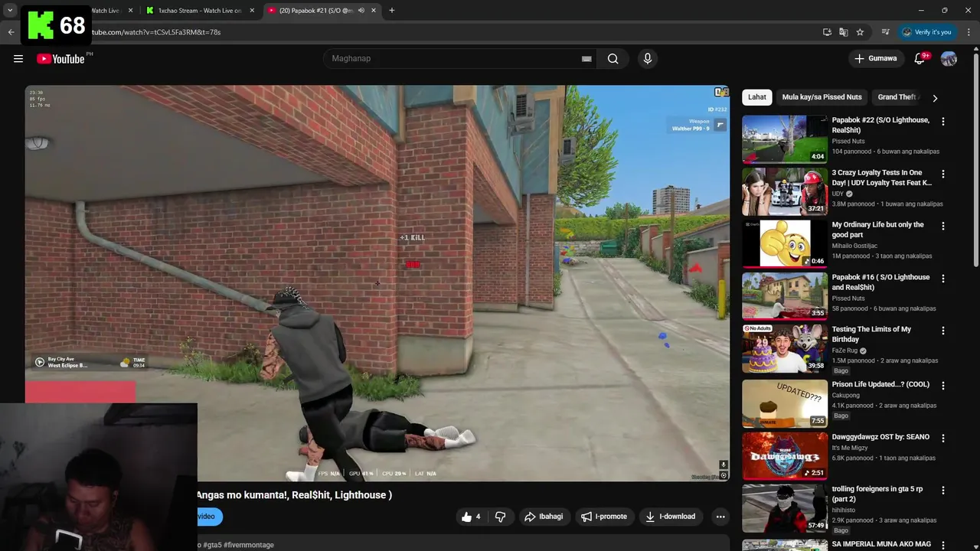
Task: Click install app icon in address bar
Action: 827,32
